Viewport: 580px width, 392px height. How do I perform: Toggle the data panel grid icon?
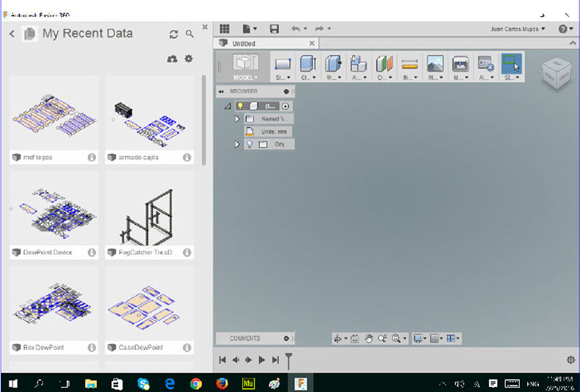225,29
